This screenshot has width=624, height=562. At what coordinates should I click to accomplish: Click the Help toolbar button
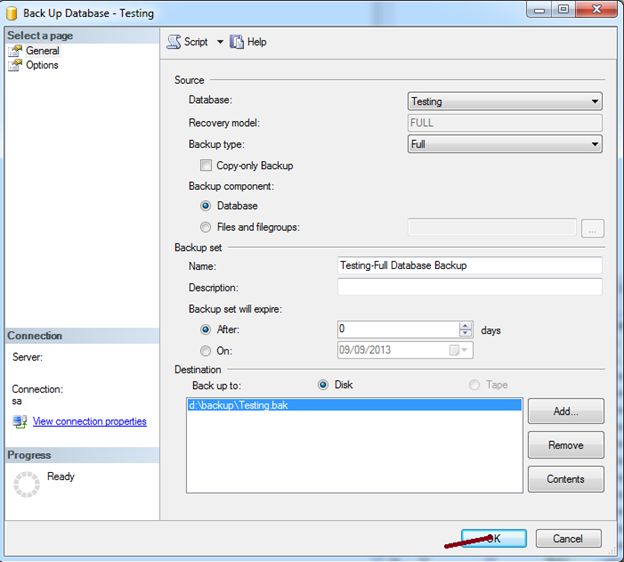[x=248, y=42]
